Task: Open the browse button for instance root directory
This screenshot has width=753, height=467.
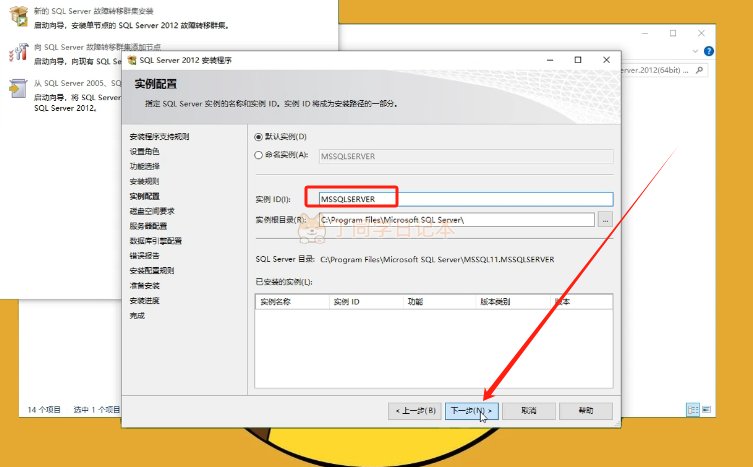Action: click(x=605, y=220)
